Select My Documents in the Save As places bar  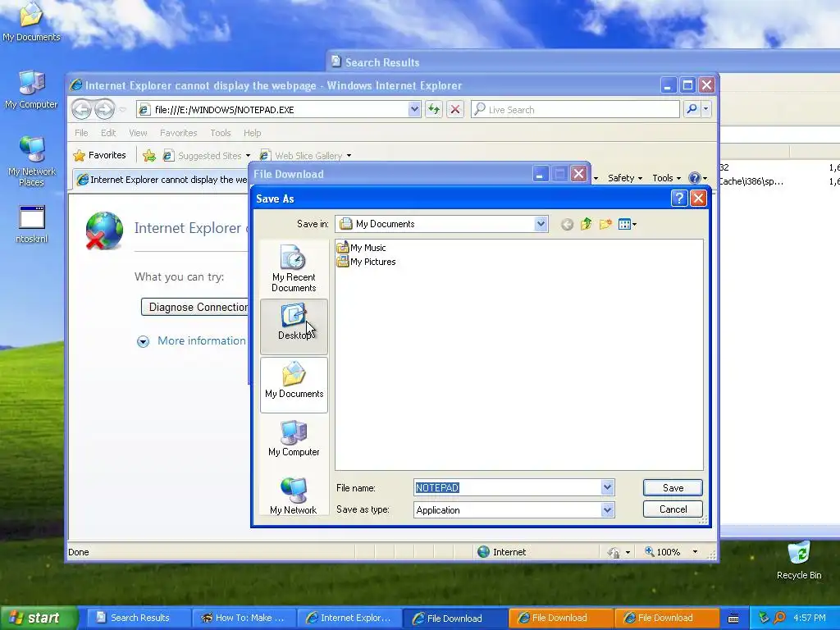coord(294,385)
